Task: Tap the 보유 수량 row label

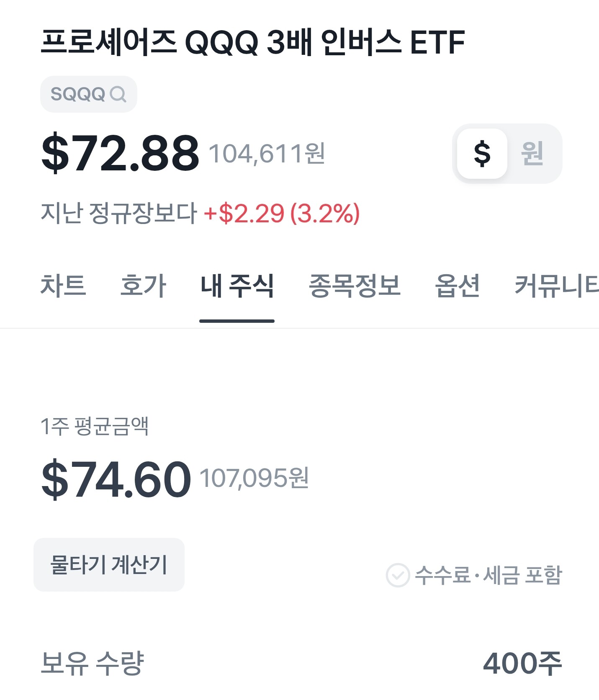Action: click(x=93, y=663)
